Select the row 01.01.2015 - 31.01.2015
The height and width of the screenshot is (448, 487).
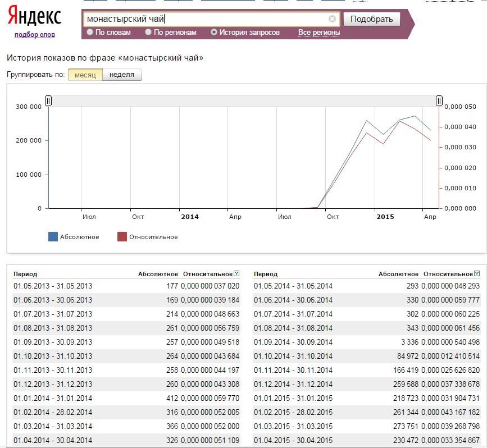367,398
